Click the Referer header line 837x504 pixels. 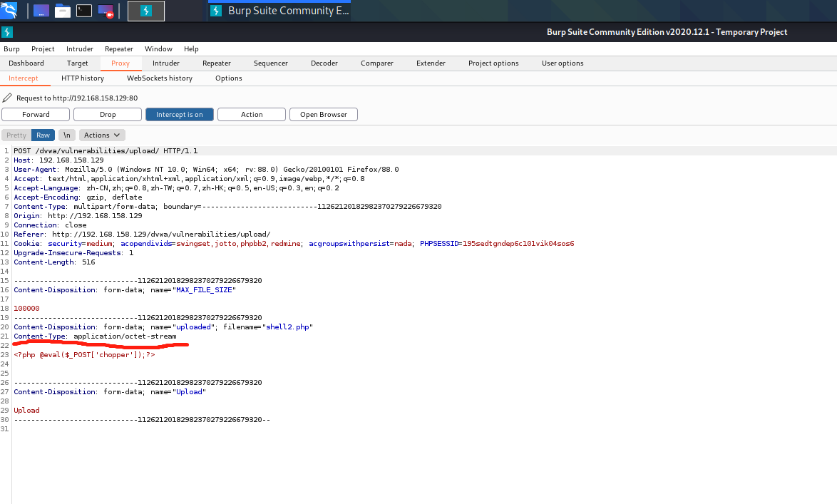tap(142, 235)
